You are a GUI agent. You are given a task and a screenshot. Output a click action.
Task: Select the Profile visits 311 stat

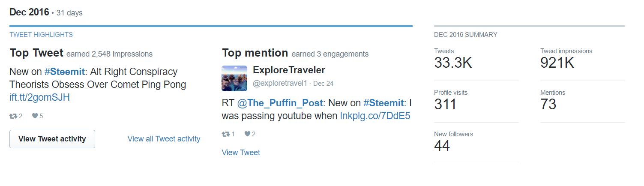click(446, 104)
